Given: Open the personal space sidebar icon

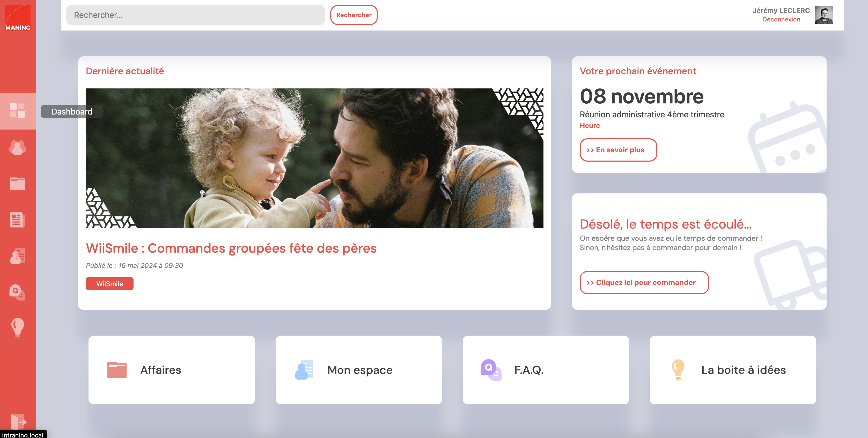Looking at the screenshot, I should (18, 256).
